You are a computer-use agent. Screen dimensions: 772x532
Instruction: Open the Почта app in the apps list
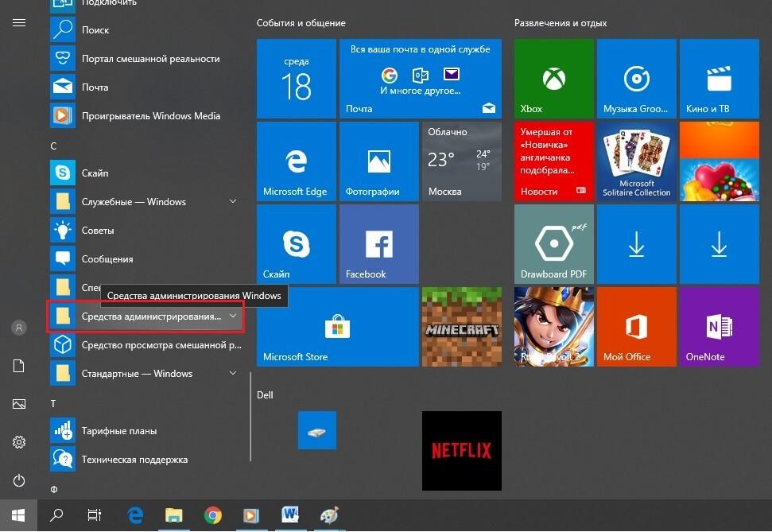[x=145, y=87]
